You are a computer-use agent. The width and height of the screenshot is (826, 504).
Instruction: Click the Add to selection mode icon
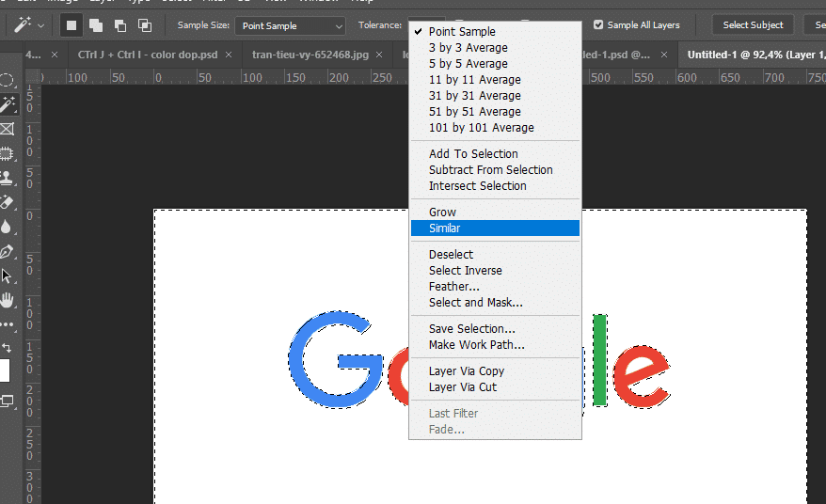96,25
